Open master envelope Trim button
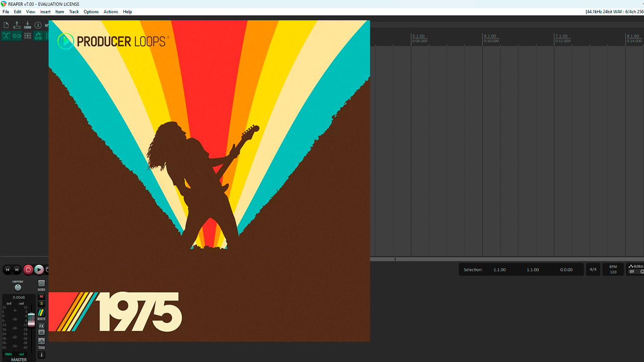 (x=41, y=341)
